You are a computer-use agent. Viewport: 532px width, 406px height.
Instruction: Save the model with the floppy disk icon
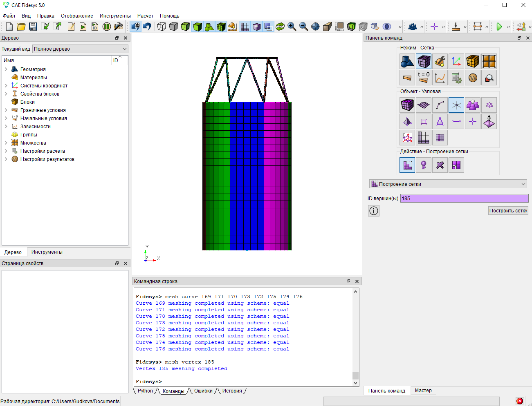click(33, 27)
